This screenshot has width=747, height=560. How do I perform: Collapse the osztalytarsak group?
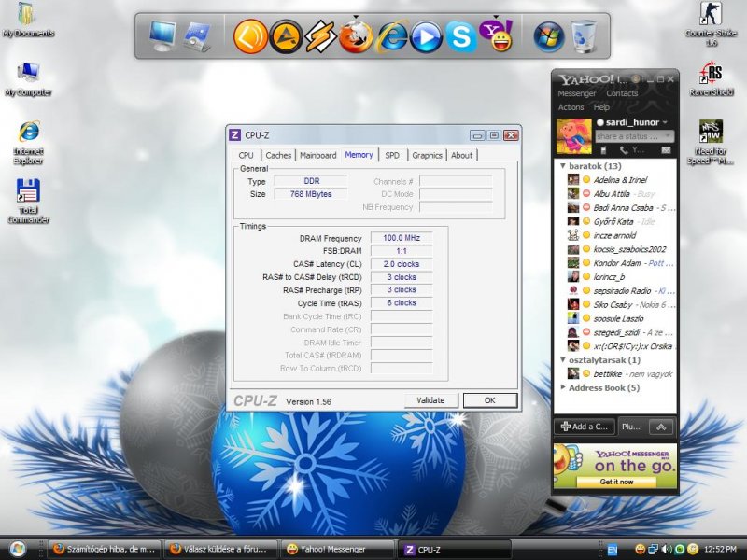pos(563,360)
